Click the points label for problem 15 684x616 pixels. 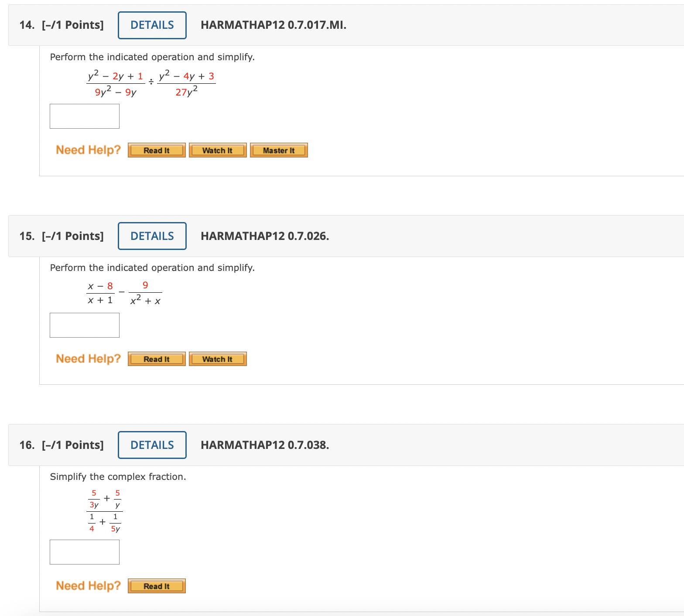(x=72, y=236)
